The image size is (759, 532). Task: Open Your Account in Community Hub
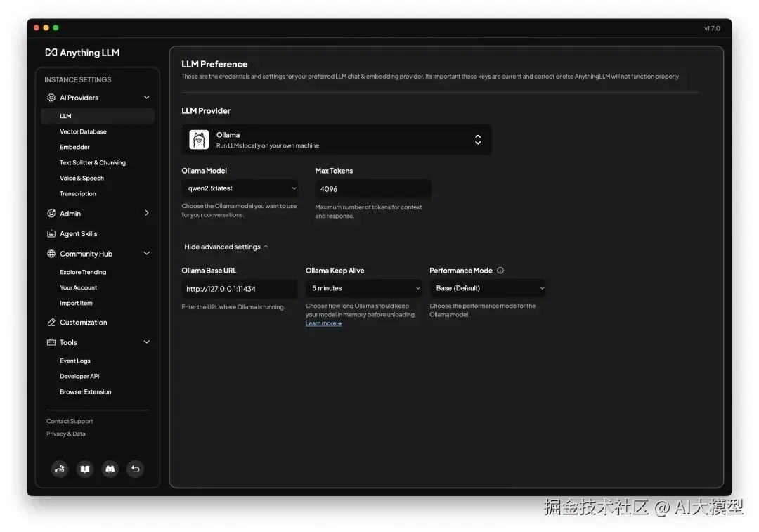[x=79, y=287]
